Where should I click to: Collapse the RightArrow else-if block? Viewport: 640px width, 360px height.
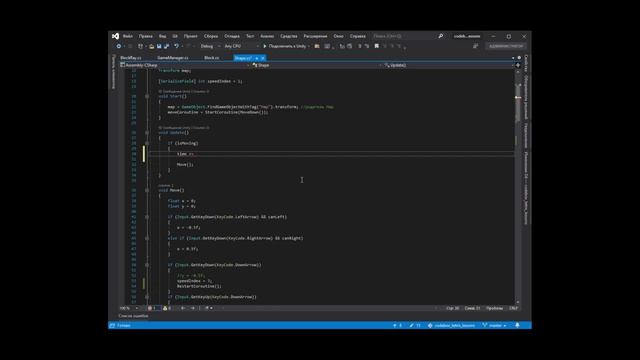tap(147, 238)
